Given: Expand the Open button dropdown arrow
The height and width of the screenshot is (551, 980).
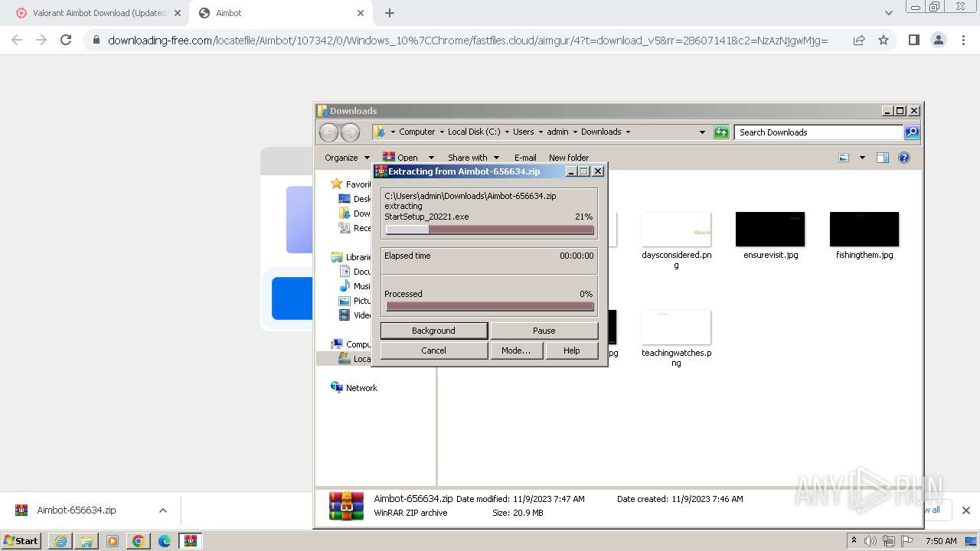Looking at the screenshot, I should [x=431, y=158].
